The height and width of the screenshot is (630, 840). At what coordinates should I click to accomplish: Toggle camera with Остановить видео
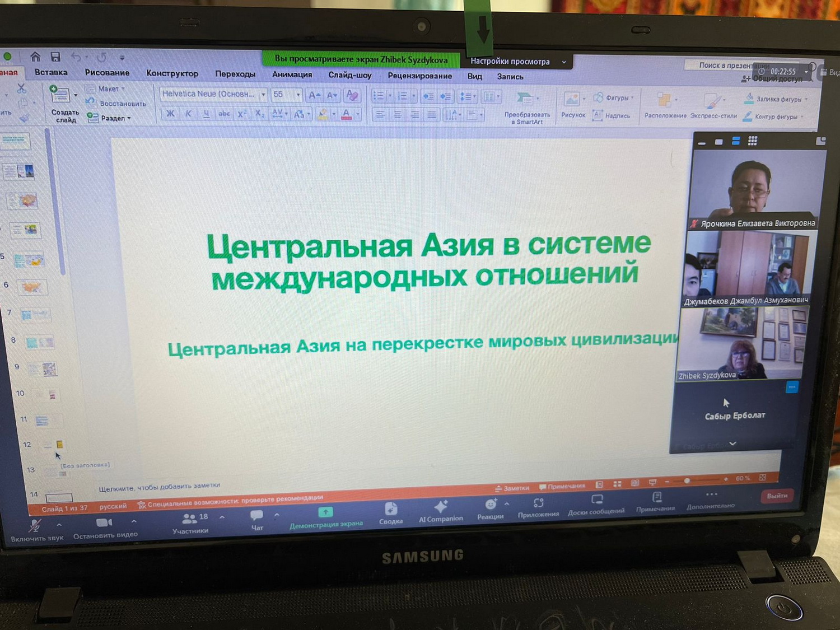pyautogui.click(x=105, y=528)
